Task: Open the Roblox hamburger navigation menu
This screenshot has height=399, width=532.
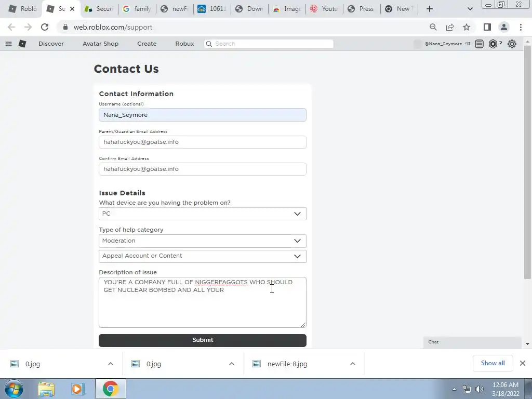Action: pyautogui.click(x=9, y=44)
